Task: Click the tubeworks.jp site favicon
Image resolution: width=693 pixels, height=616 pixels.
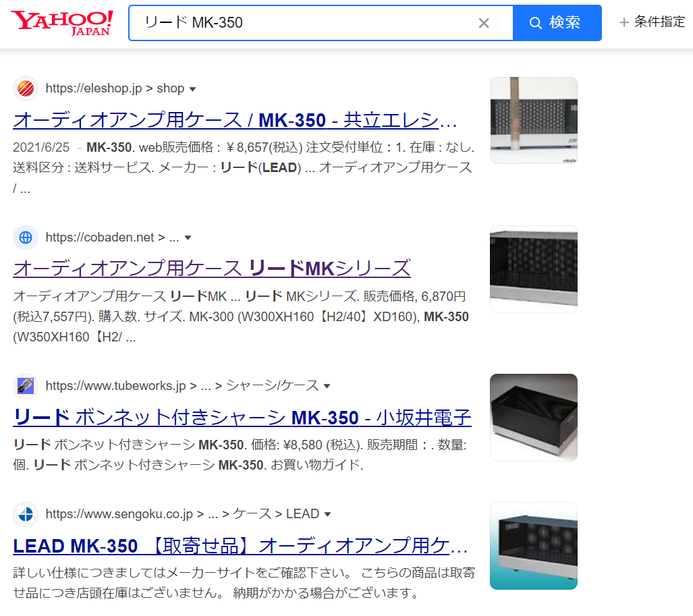Action: [x=26, y=386]
